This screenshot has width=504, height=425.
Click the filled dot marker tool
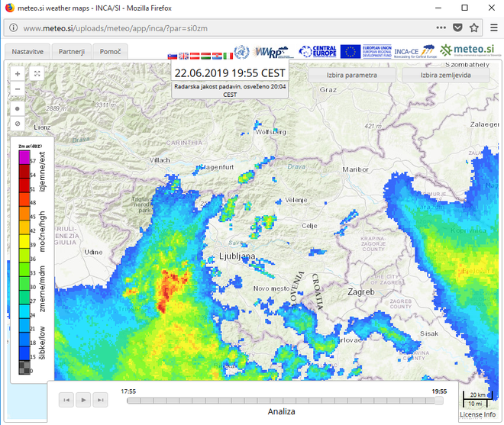pyautogui.click(x=18, y=109)
